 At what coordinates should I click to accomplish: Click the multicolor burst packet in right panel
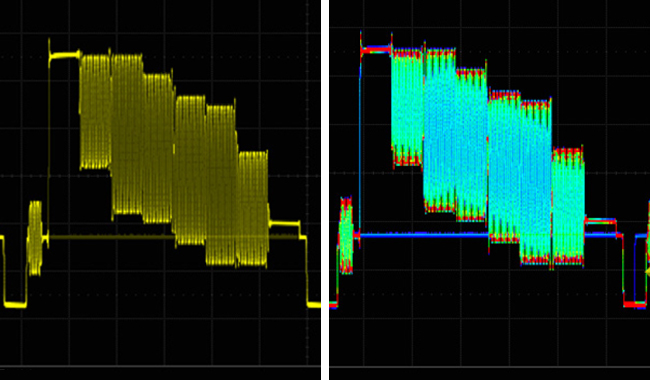pyautogui.click(x=346, y=235)
